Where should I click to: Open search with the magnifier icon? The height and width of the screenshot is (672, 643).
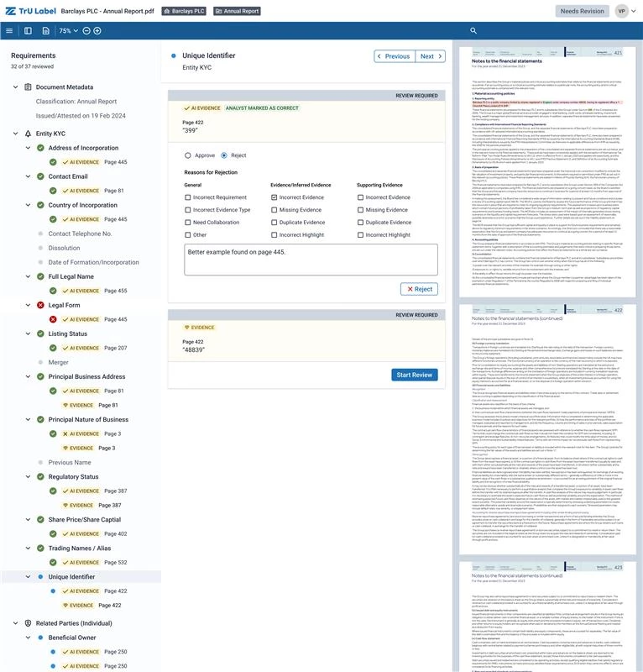pyautogui.click(x=473, y=31)
